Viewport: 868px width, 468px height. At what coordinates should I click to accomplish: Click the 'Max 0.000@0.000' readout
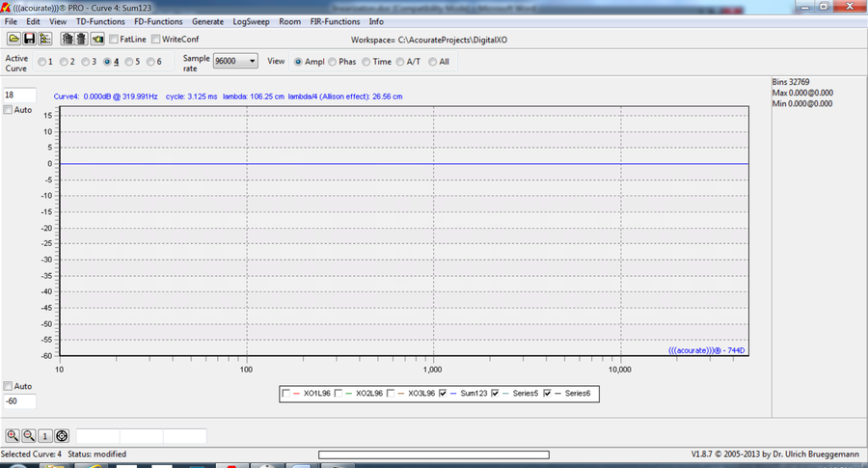click(x=802, y=93)
